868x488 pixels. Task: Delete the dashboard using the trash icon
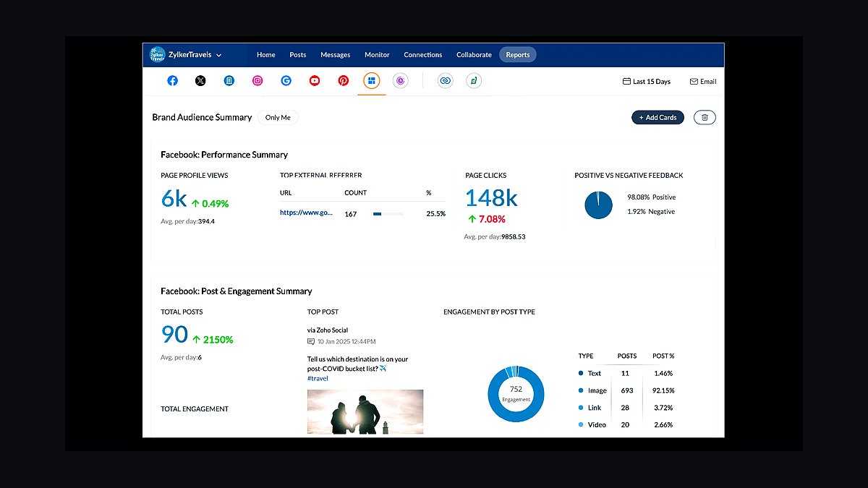(x=705, y=117)
